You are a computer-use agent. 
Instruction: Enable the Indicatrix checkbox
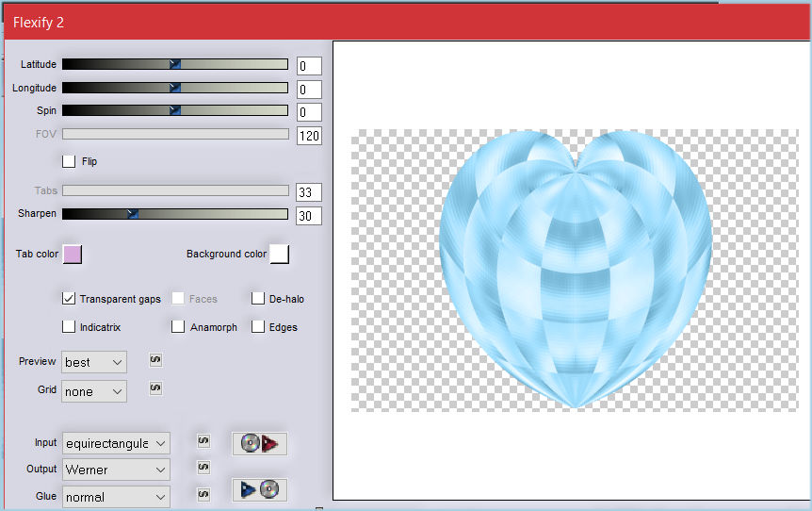69,327
